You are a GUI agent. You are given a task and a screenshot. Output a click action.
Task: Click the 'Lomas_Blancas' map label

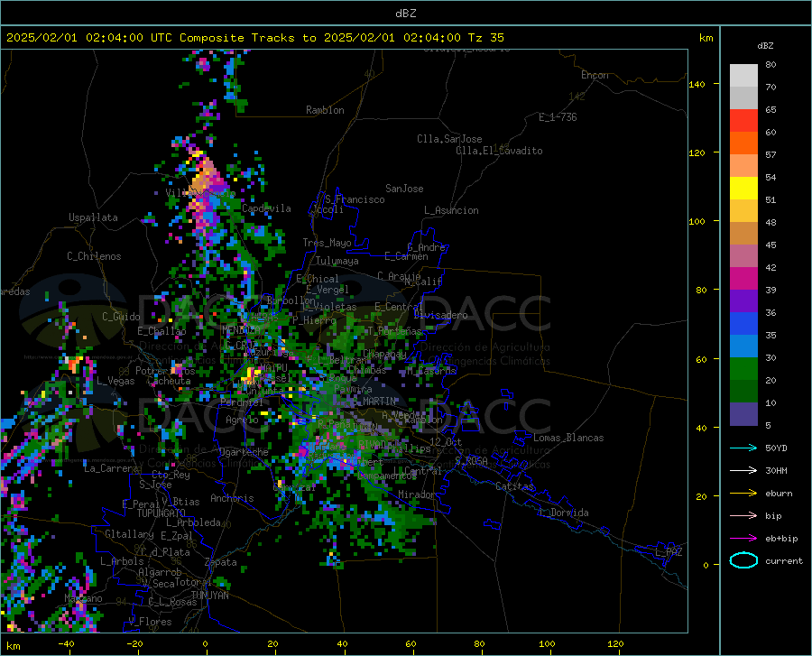pyautogui.click(x=568, y=438)
